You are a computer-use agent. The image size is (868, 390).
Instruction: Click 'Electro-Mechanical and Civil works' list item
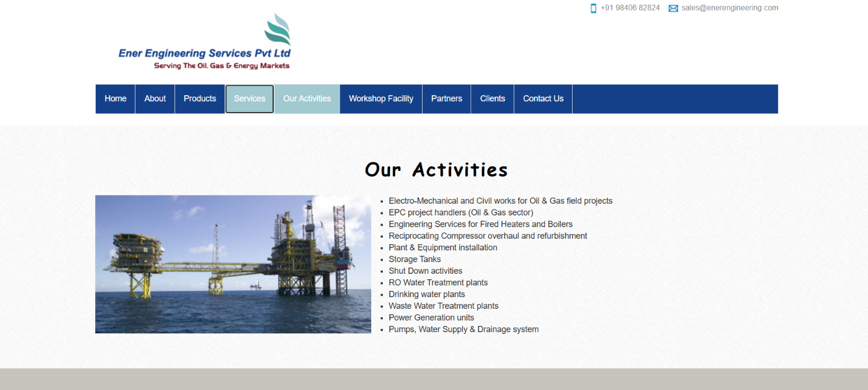point(501,201)
